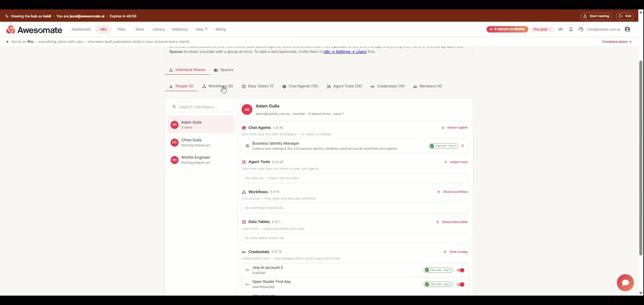Open the Webinars nav item
This screenshot has height=305, width=644.
(x=180, y=29)
